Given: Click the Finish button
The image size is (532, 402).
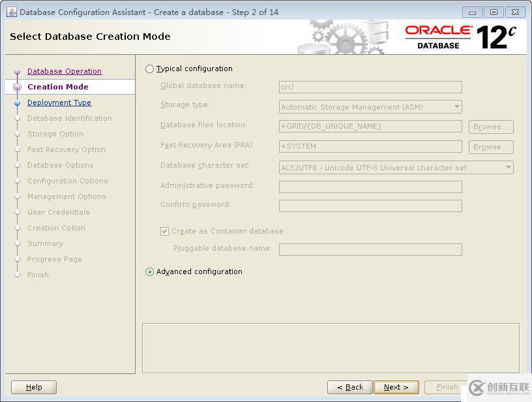Looking at the screenshot, I should coord(447,387).
